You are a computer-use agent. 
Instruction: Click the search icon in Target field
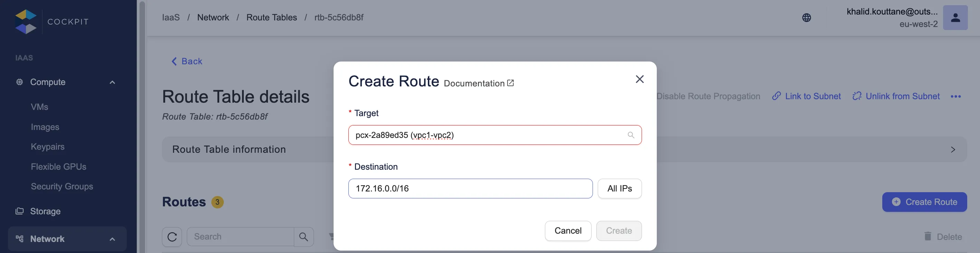(631, 135)
